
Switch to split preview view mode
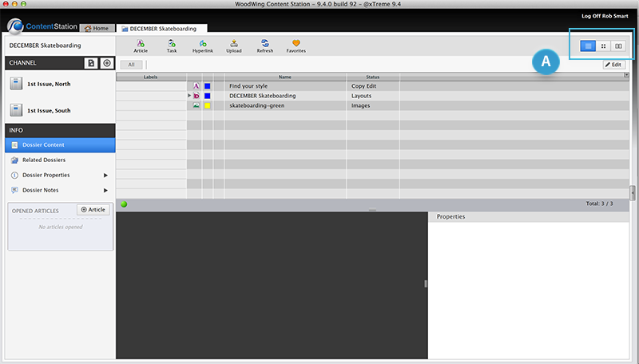(618, 46)
